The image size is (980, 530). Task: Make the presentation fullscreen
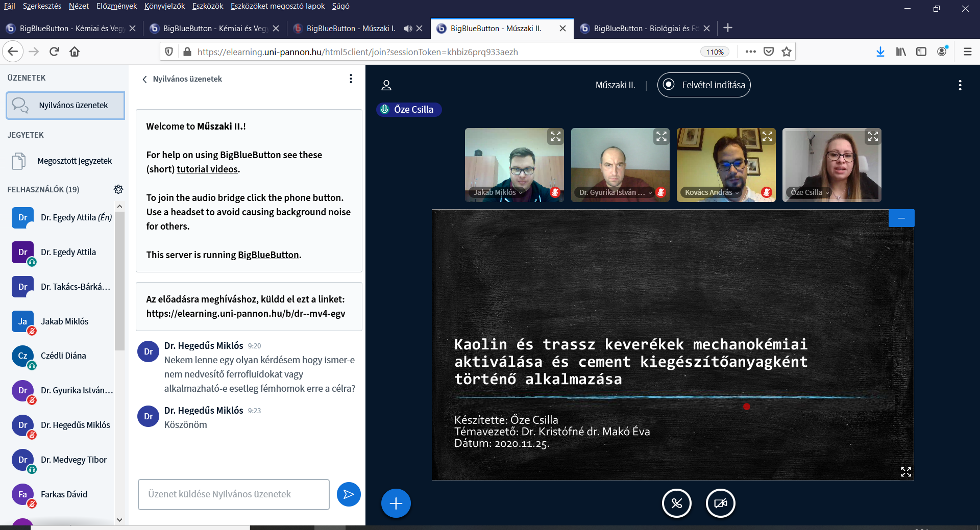click(x=905, y=472)
